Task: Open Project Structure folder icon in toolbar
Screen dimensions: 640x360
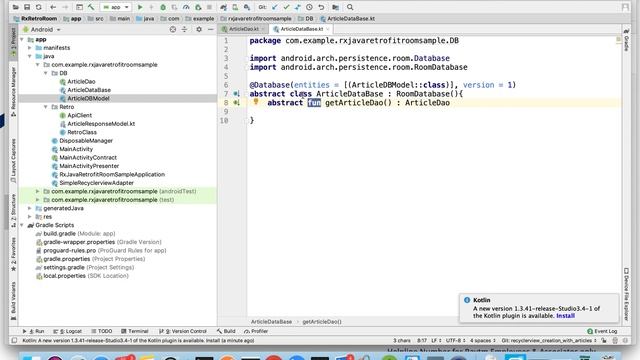Action: click(336, 7)
